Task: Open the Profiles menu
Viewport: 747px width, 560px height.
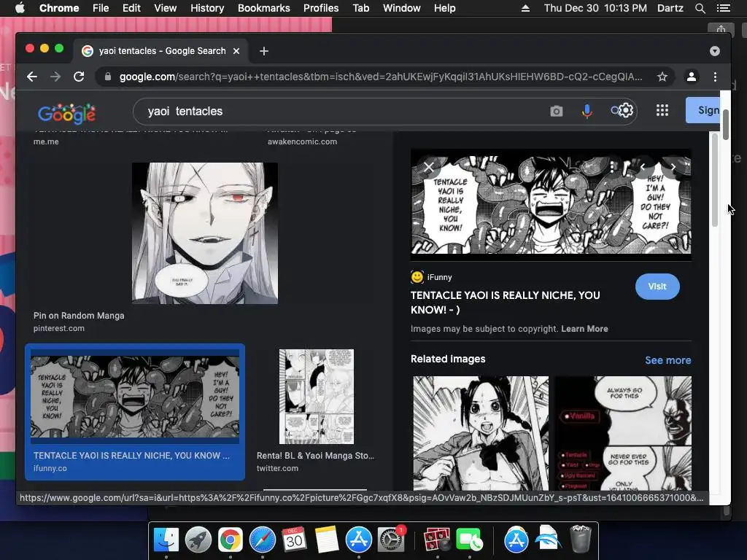Action: [x=321, y=8]
